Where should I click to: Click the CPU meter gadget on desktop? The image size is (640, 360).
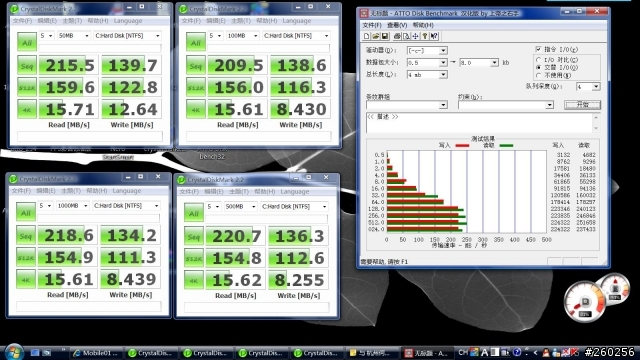coord(584,301)
